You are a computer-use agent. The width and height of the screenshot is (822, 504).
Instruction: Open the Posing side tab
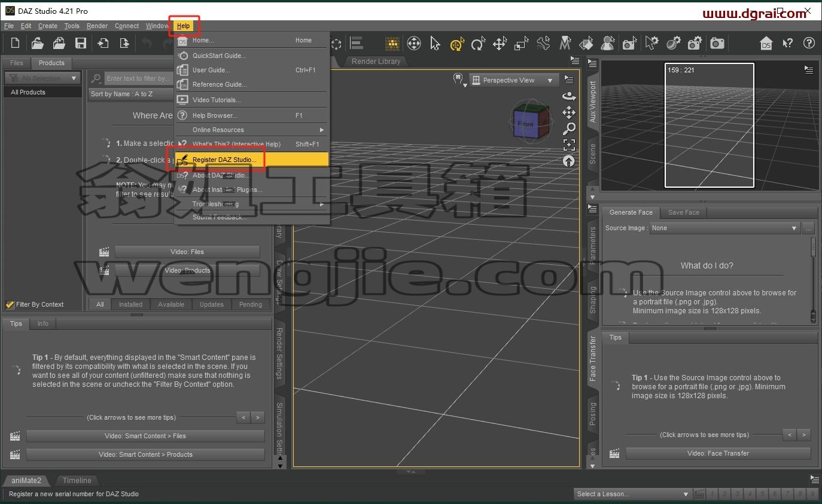pos(593,414)
